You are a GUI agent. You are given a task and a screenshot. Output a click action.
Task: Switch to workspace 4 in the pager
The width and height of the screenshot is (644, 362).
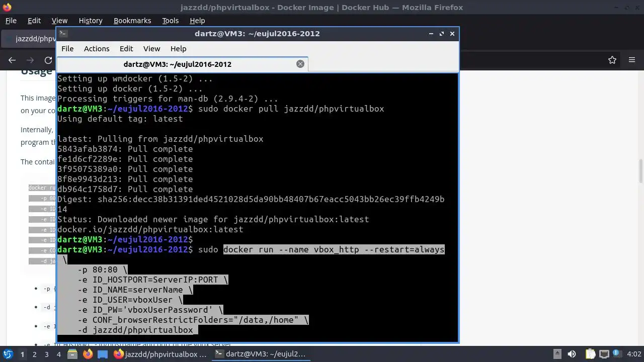58,354
